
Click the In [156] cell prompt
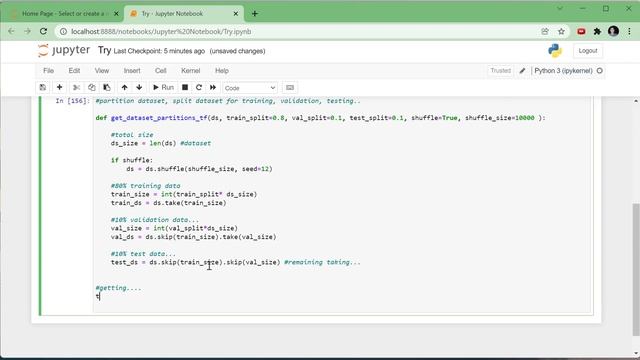coord(72,101)
